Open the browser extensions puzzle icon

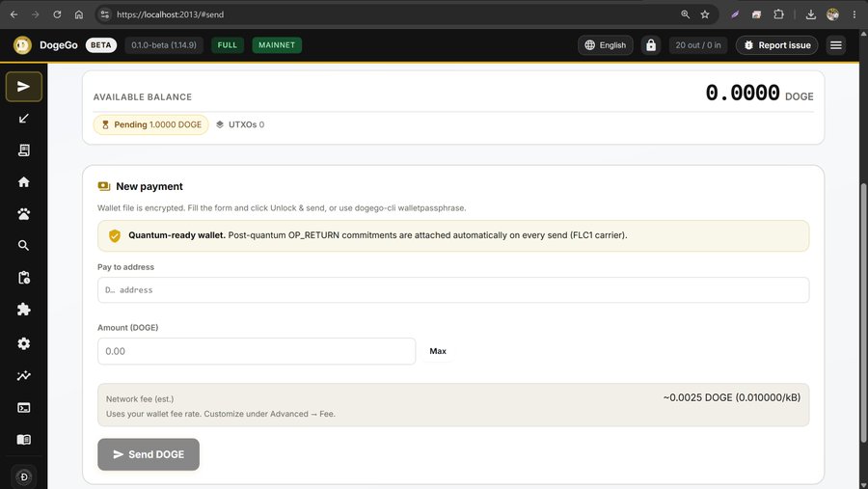point(778,14)
